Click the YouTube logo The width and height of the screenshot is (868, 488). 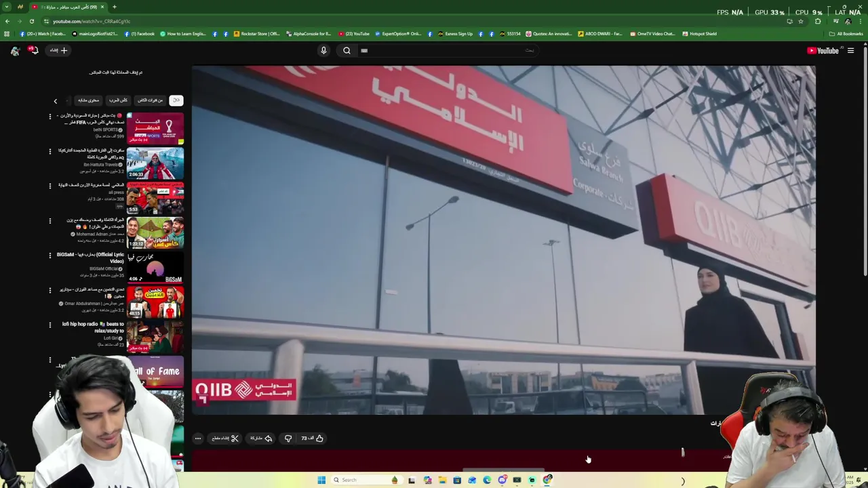click(x=823, y=51)
